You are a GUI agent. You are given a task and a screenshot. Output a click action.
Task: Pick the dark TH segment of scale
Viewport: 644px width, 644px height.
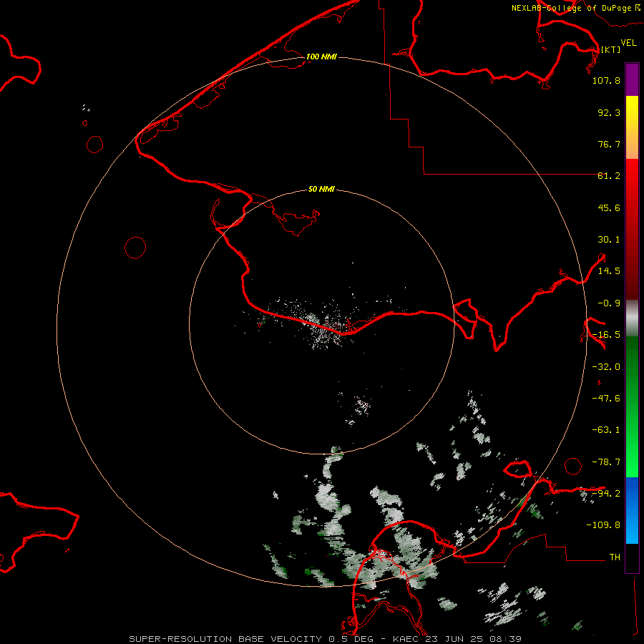click(x=632, y=558)
